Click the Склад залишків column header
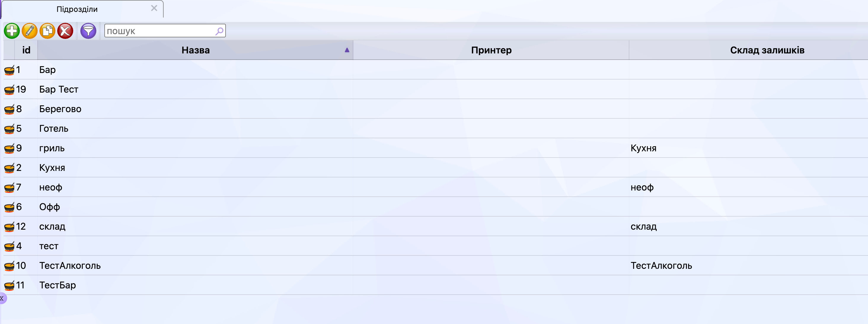This screenshot has height=324, width=868. [767, 50]
